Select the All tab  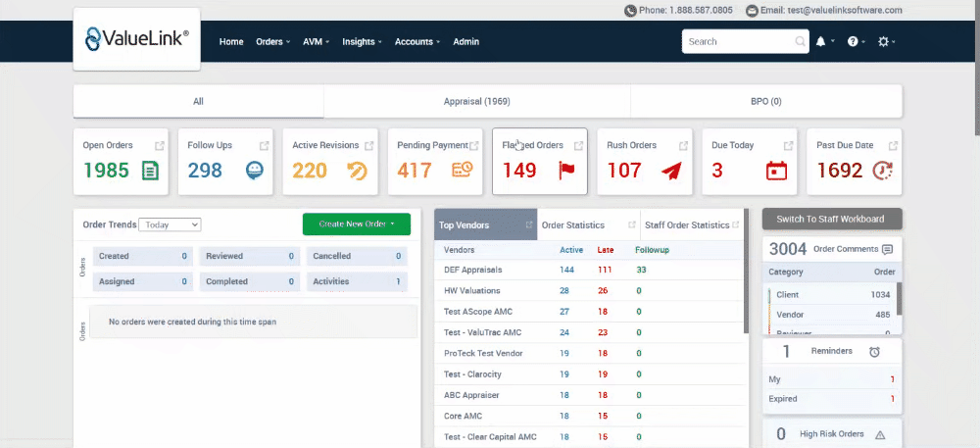pyautogui.click(x=198, y=101)
